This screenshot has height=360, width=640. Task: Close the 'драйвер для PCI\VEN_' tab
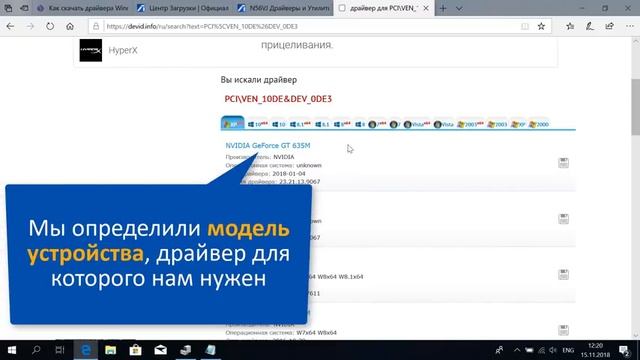point(426,8)
